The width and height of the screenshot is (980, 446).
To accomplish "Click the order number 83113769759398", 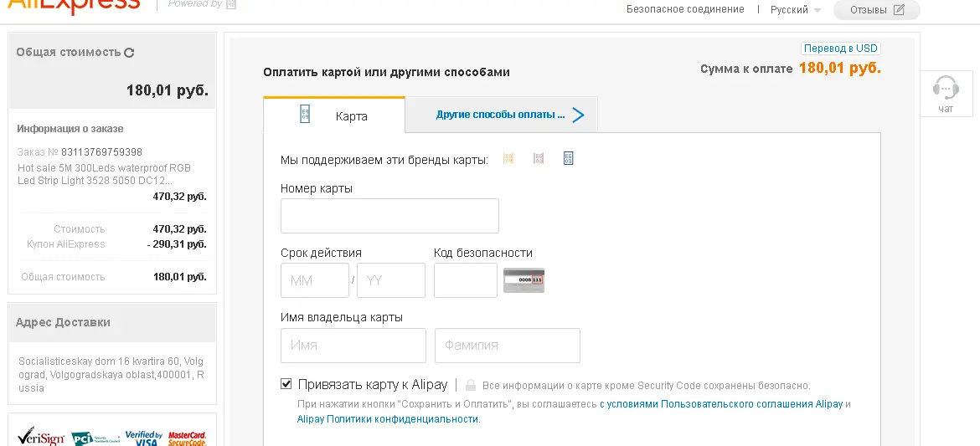I will pos(102,151).
